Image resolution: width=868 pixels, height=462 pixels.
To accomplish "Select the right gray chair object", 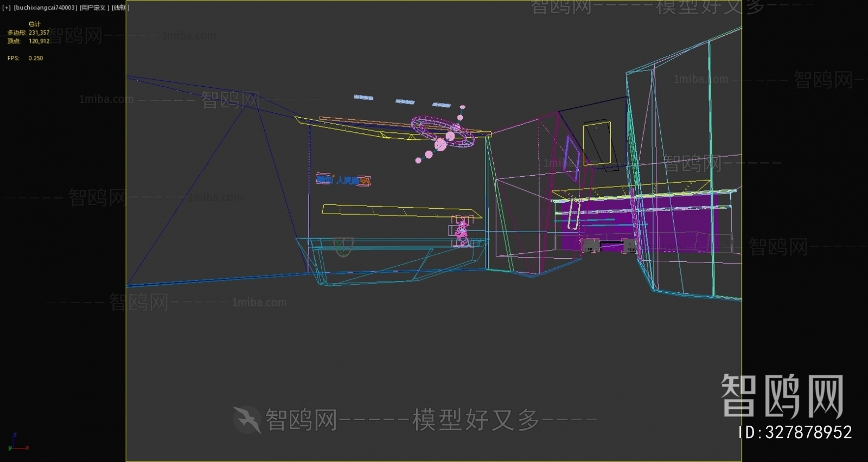I will click(x=629, y=246).
